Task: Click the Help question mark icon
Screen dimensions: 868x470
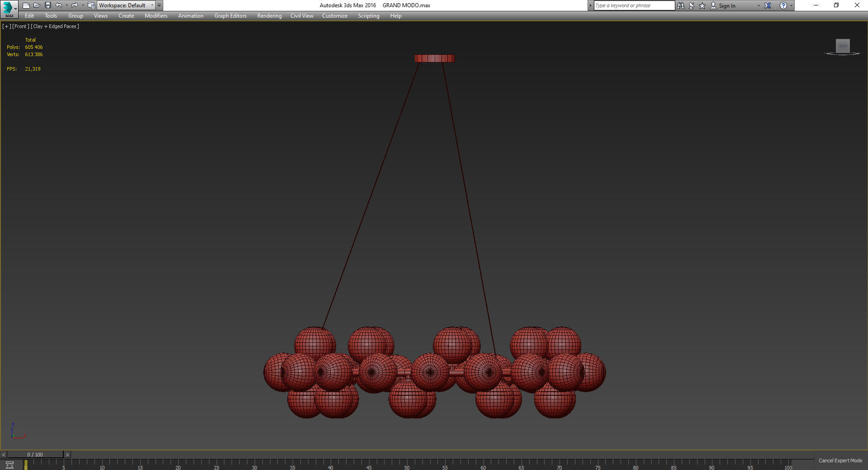Action: click(x=783, y=5)
